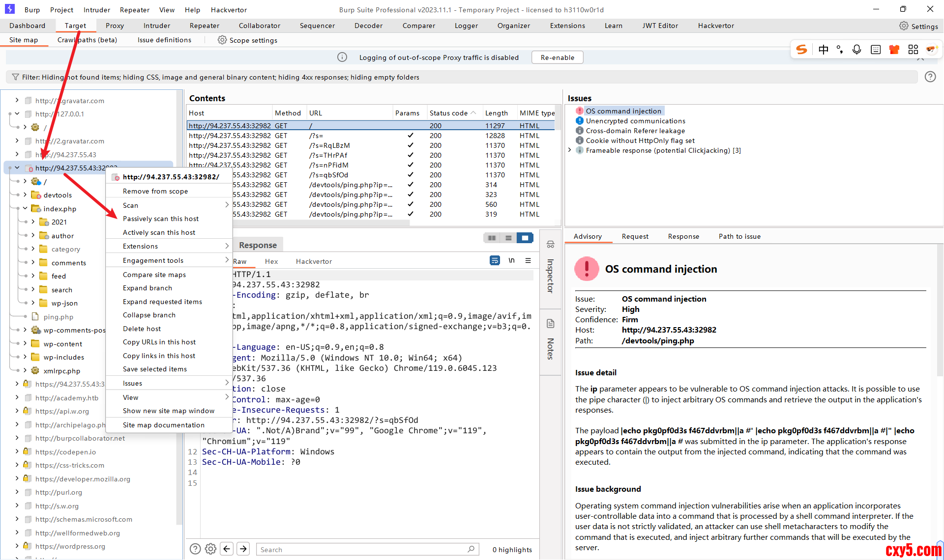
Task: Sort by the Status code column header
Action: [x=448, y=113]
